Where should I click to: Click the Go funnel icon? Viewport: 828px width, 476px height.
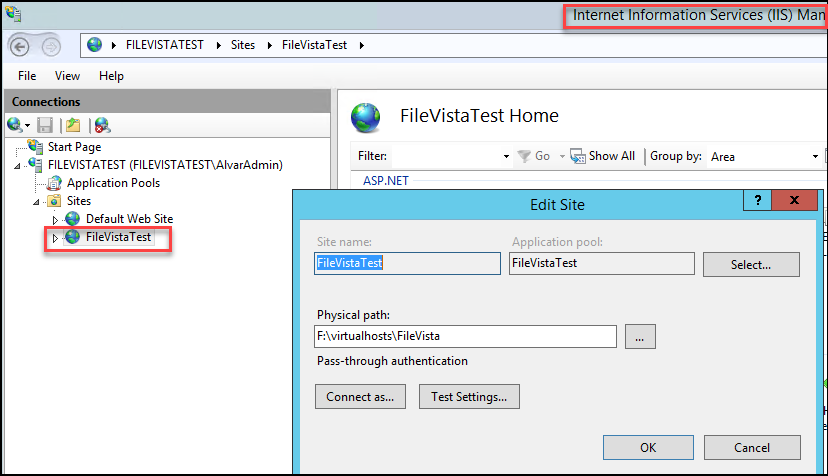[x=524, y=156]
